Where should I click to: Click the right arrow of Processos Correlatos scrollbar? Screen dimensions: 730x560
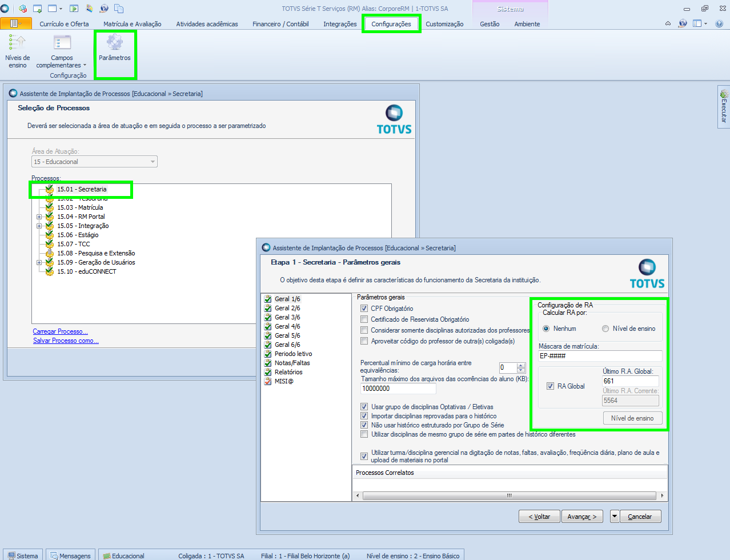[662, 495]
